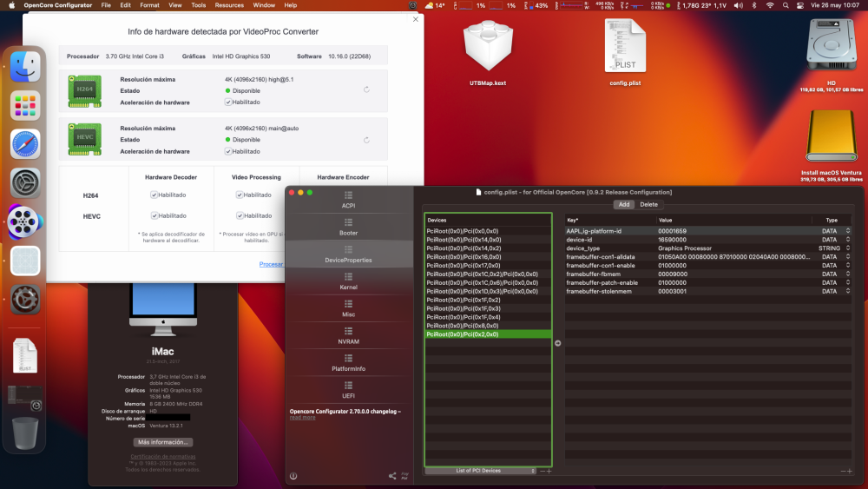
Task: Open the PlatformInfo sidebar section
Action: pyautogui.click(x=348, y=363)
